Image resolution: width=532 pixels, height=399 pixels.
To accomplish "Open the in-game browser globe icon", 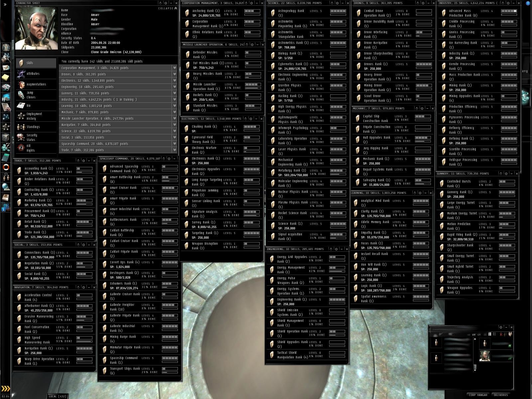I will pos(6,187).
